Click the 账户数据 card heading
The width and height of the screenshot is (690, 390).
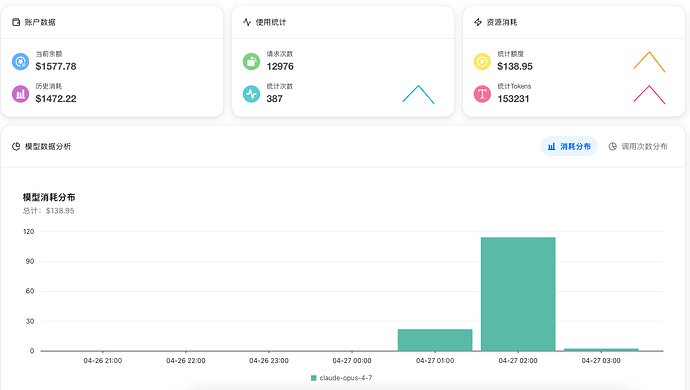pos(40,22)
